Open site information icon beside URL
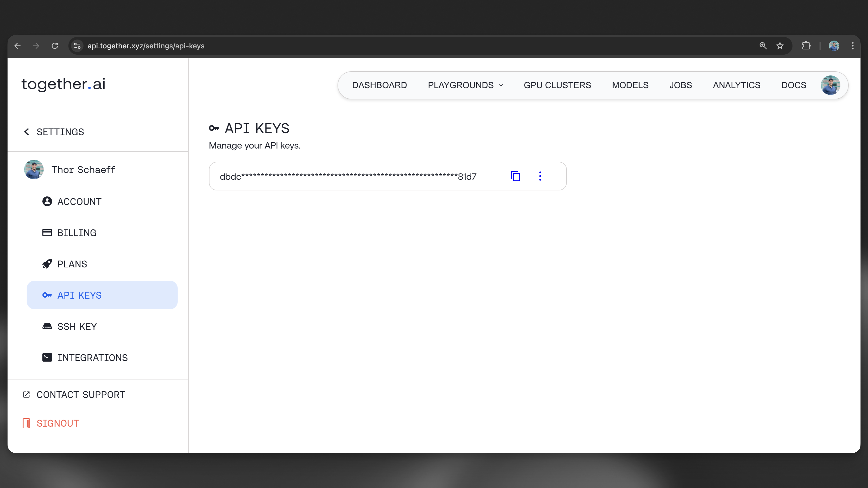This screenshot has height=488, width=868. tap(77, 46)
